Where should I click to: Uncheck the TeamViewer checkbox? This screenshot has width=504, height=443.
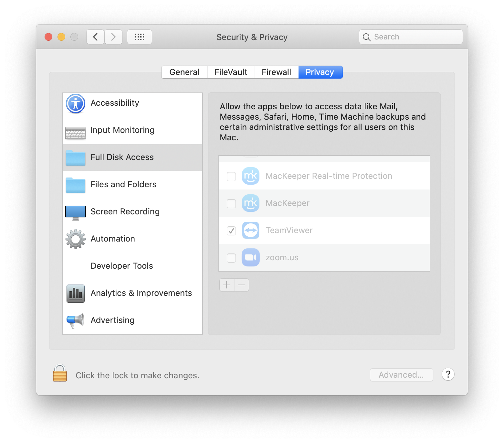tap(231, 231)
